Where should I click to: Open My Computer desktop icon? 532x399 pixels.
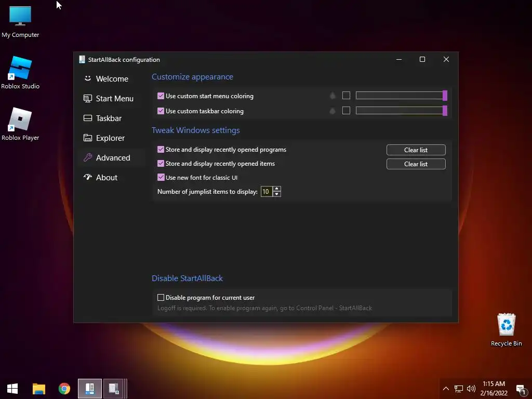pos(20,22)
